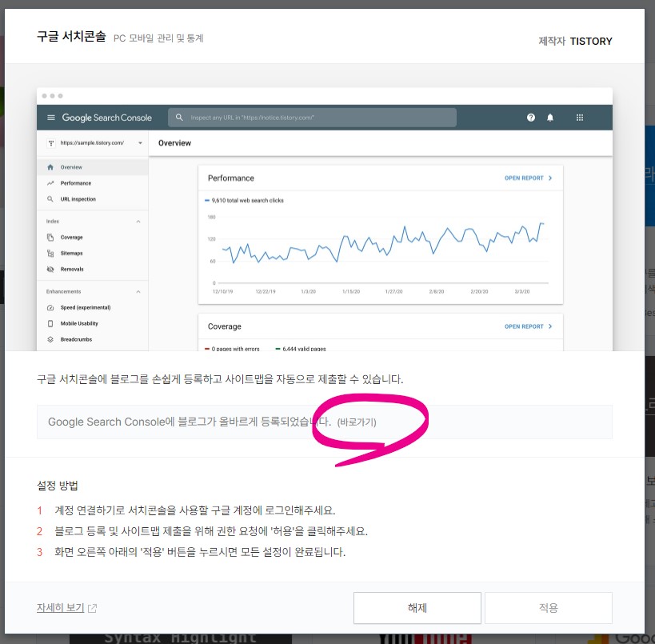Collapse the Enhancements section chevron

tap(138, 292)
